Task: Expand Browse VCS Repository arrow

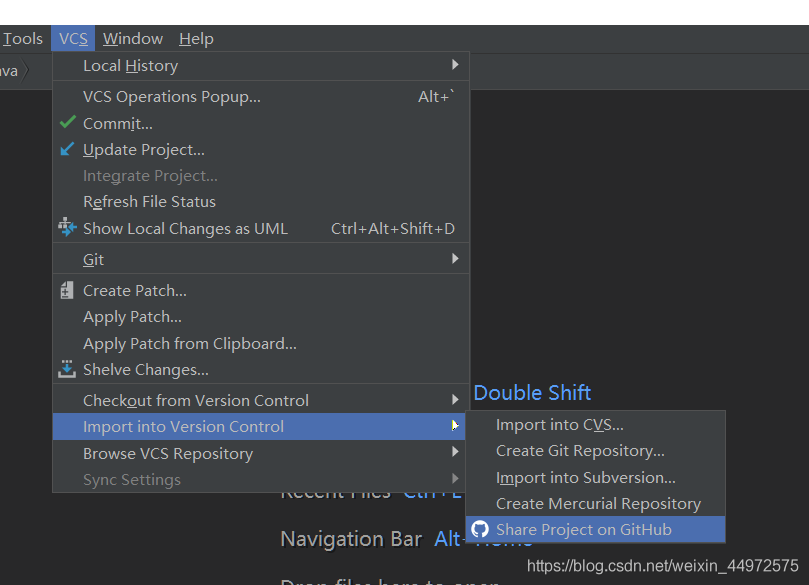Action: pyautogui.click(x=455, y=452)
